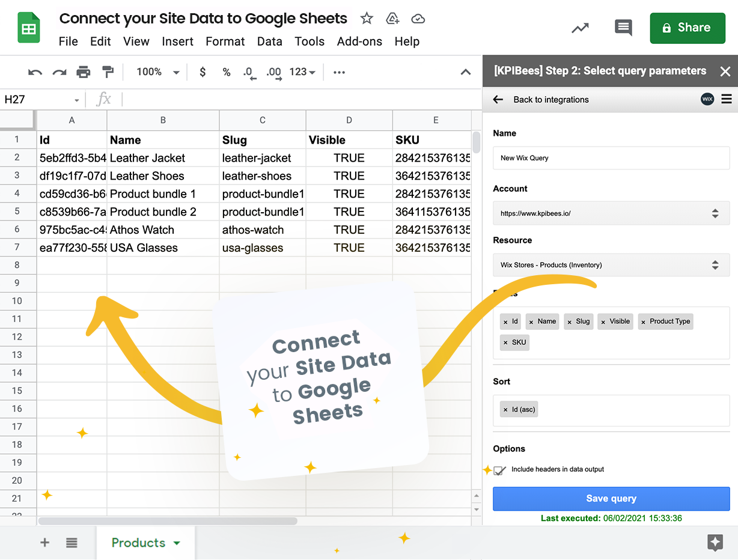738x560 pixels.
Task: Expand the Account dropdown
Action: [x=611, y=213]
